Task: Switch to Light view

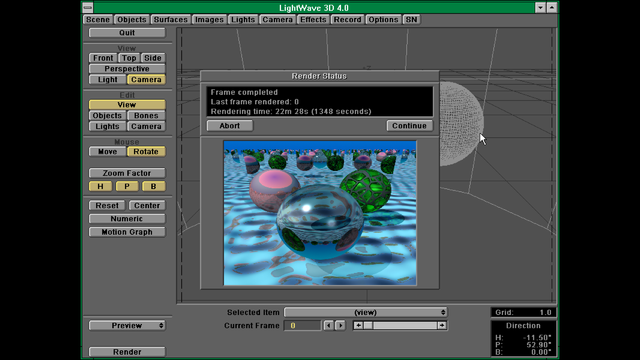Action: (107, 80)
